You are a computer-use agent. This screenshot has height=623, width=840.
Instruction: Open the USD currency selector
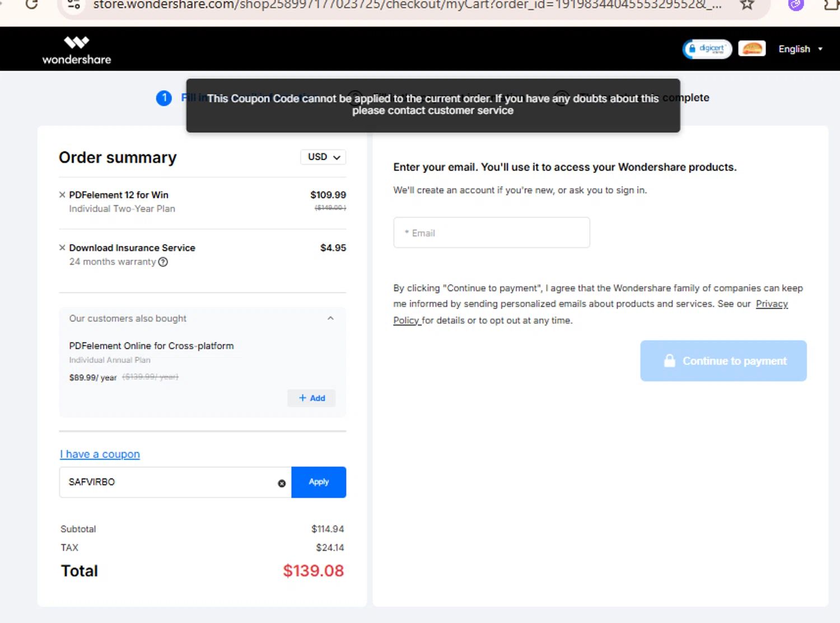(323, 157)
